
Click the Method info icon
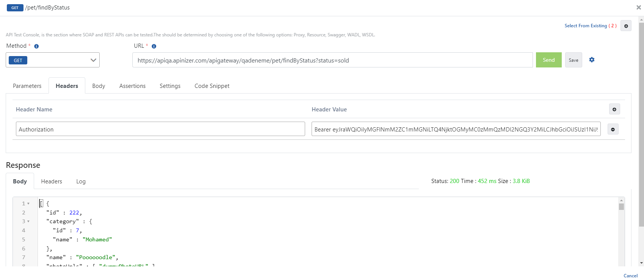pyautogui.click(x=36, y=46)
